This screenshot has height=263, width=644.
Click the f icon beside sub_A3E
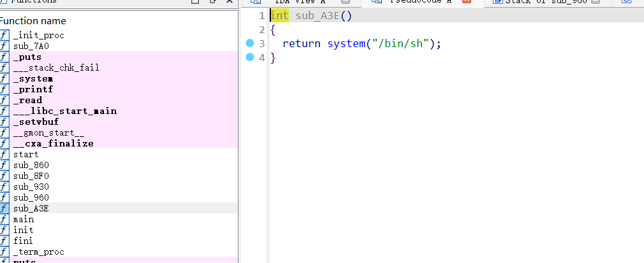[4, 208]
